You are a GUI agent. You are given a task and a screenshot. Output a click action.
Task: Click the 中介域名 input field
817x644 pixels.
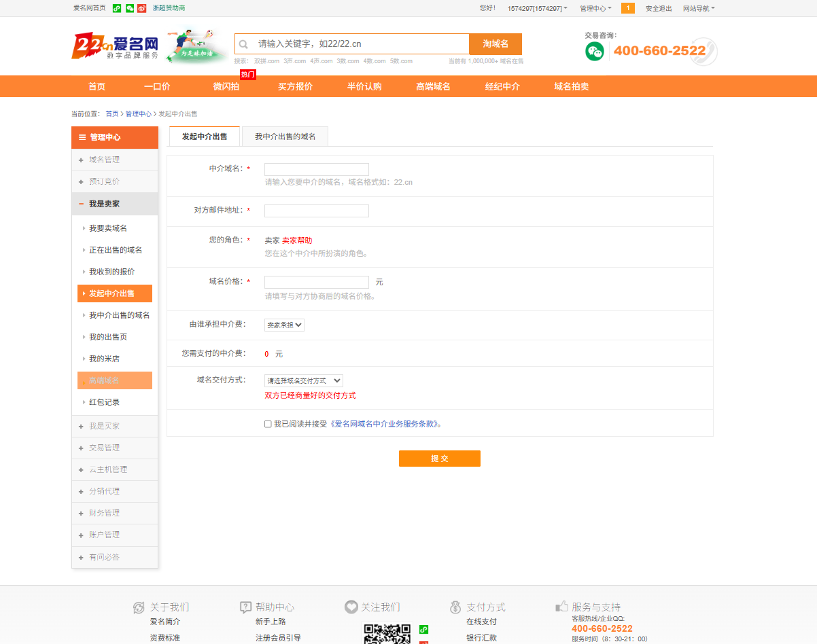point(317,169)
